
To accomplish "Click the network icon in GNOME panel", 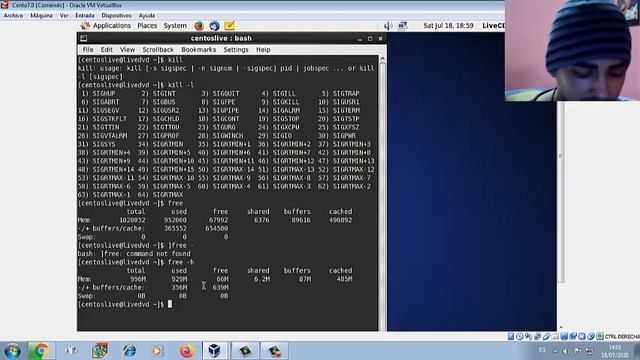I will (403, 26).
